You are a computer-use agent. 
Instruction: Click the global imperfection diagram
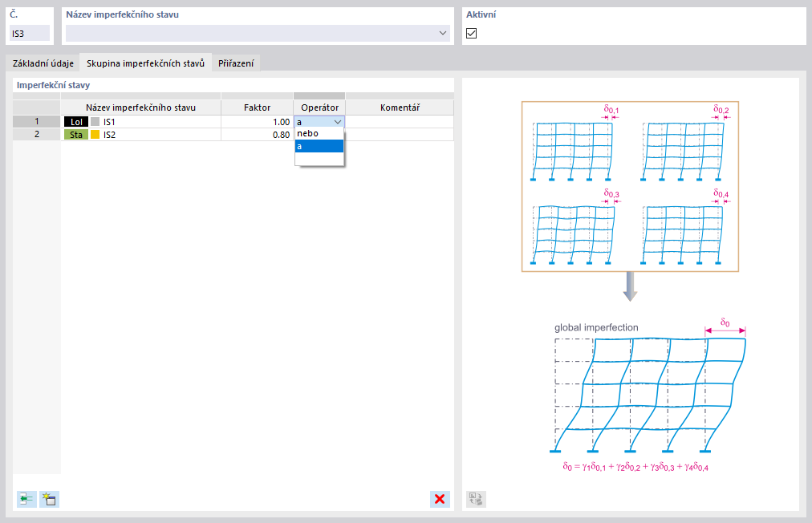[648, 394]
